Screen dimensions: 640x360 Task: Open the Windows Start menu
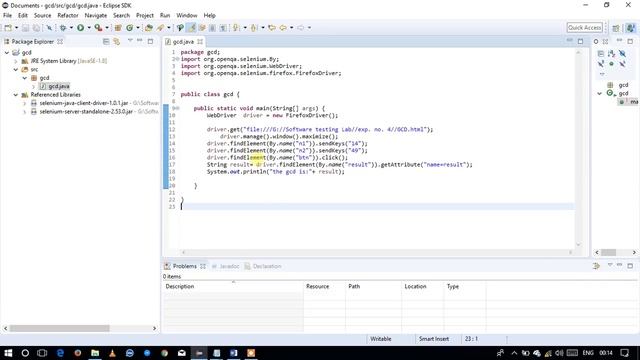[8, 353]
